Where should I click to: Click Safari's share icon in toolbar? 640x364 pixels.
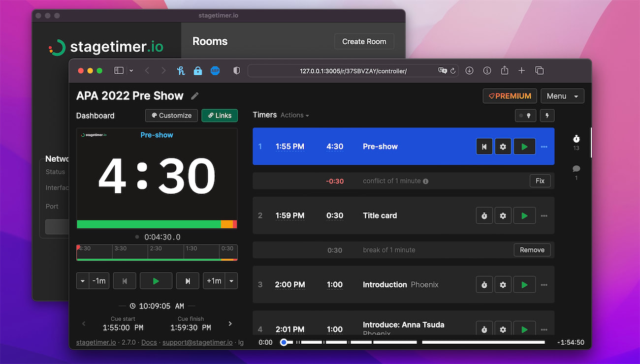[505, 71]
